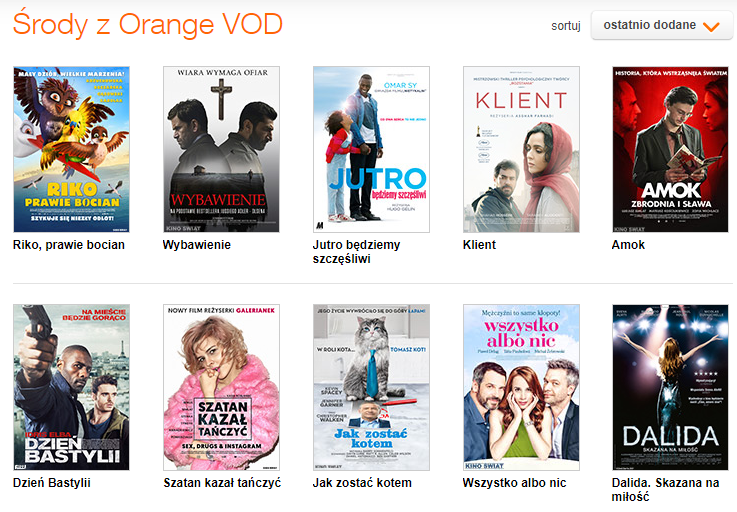Open the Wybawienie movie poster

point(221,150)
